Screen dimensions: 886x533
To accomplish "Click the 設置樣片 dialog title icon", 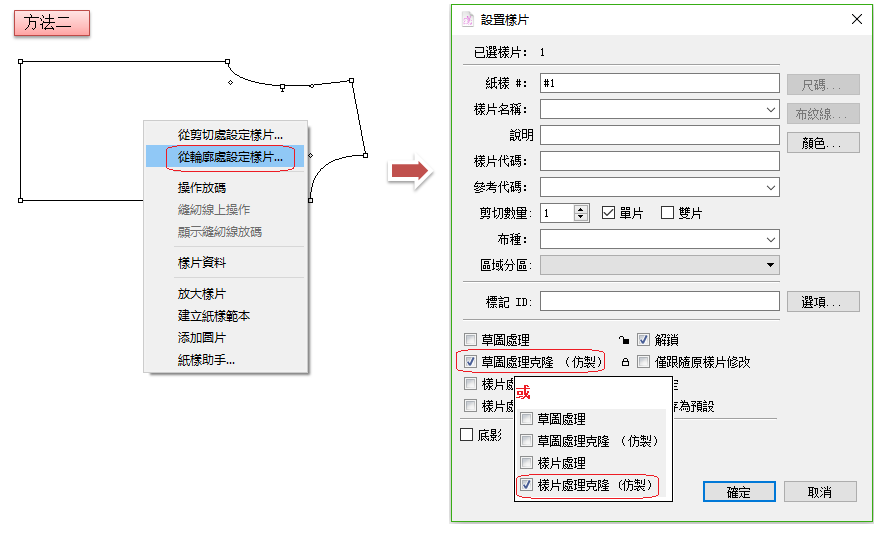I will [x=467, y=19].
